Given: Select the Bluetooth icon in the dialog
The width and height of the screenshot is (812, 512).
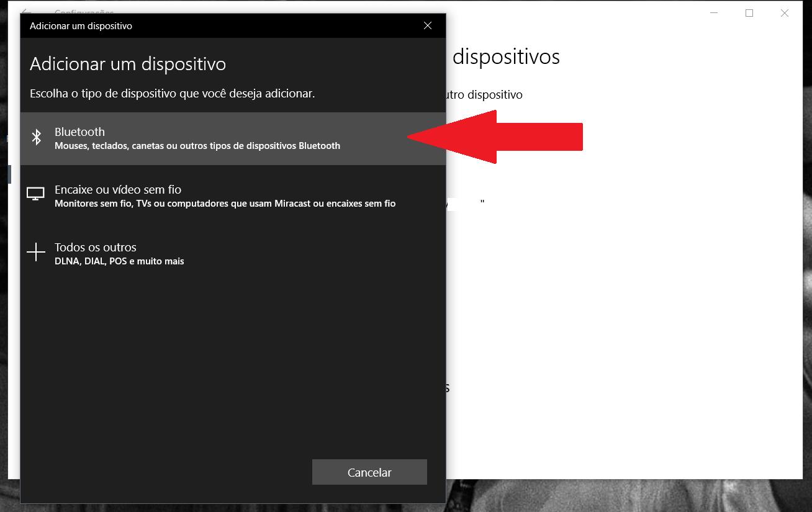Looking at the screenshot, I should (x=36, y=138).
